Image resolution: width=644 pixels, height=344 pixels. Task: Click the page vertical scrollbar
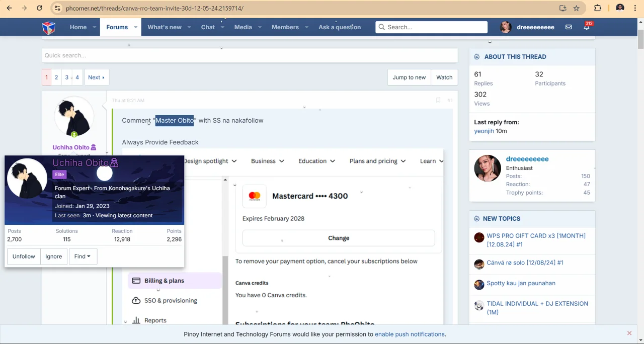click(x=640, y=39)
